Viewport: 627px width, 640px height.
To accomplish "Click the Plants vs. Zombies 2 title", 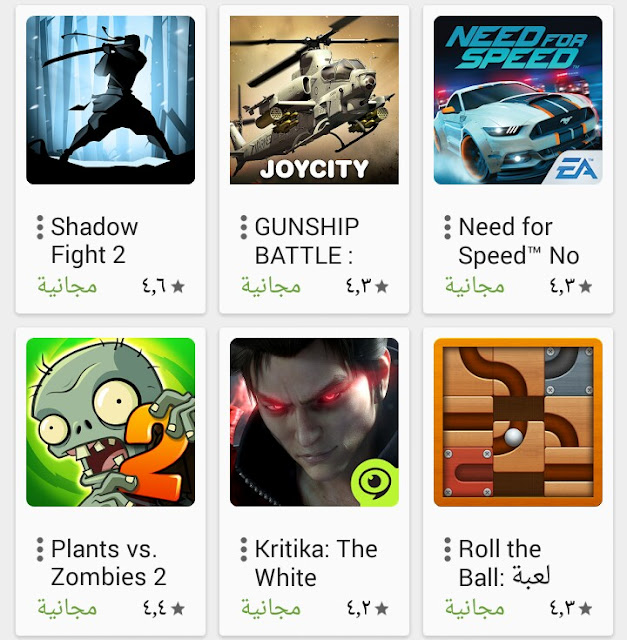I will click(x=109, y=563).
